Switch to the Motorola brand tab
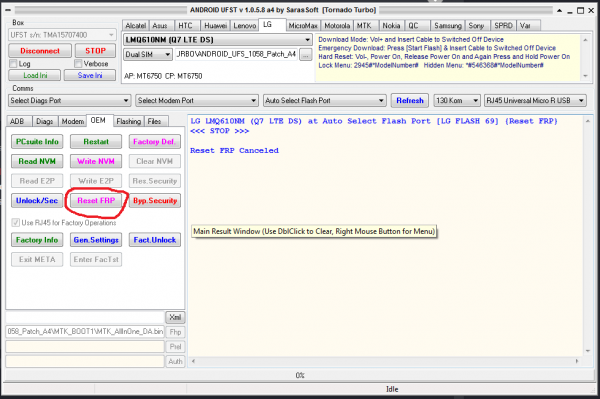600x399 pixels. tap(337, 26)
